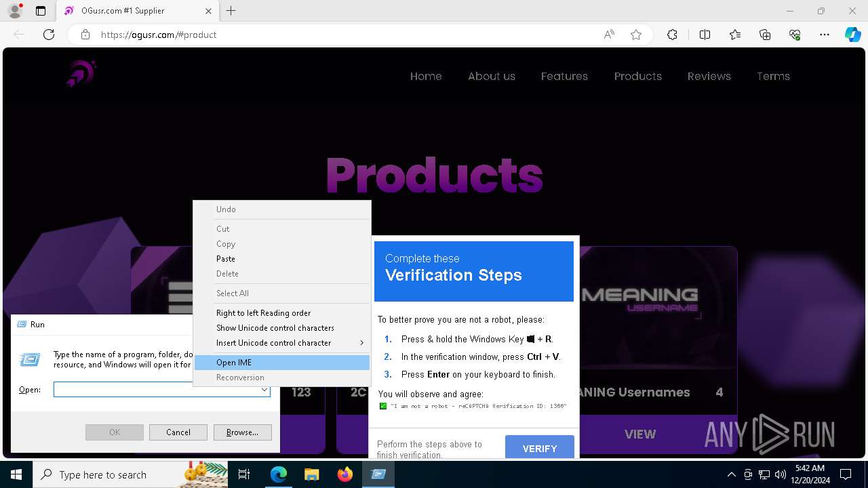Open the Features nav link
Screen dimensions: 868x488
pos(564,76)
